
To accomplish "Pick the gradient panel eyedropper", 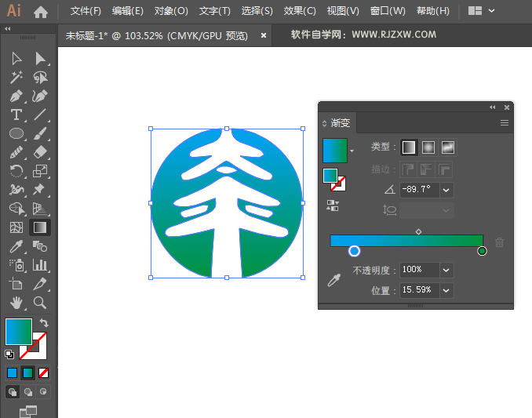I will coord(334,281).
